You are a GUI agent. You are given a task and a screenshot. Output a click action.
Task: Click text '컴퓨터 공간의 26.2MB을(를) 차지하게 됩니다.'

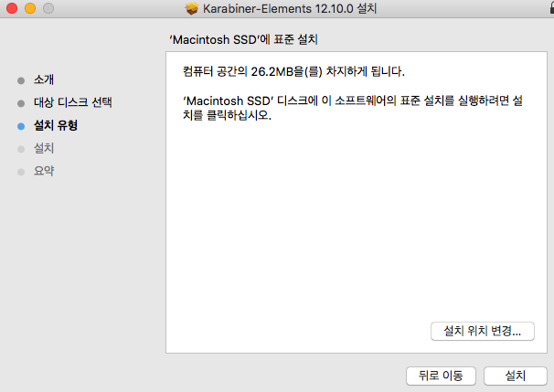293,71
